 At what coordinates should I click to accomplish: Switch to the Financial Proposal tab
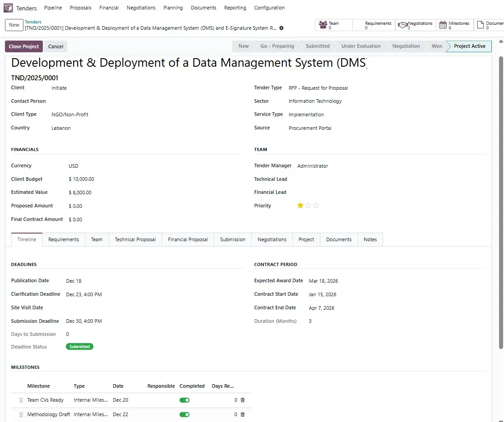pos(188,239)
